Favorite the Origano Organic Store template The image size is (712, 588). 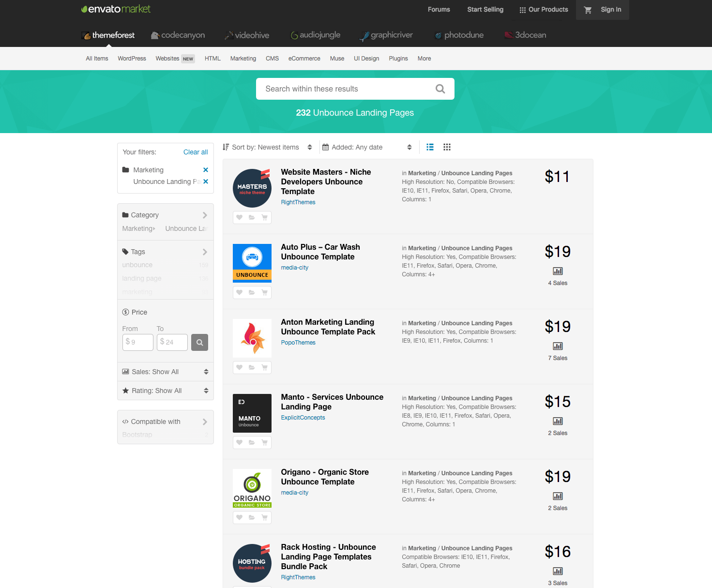pyautogui.click(x=239, y=518)
